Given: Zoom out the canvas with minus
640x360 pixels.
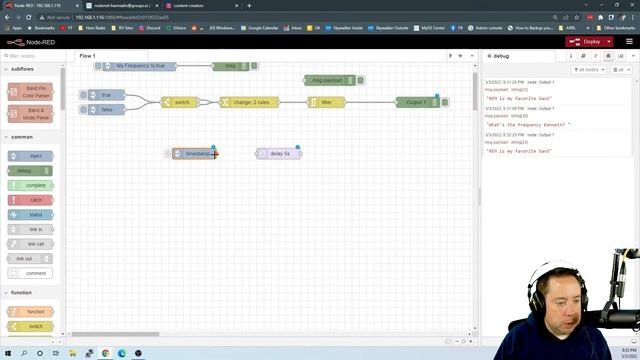Looking at the screenshot, I should (457, 341).
